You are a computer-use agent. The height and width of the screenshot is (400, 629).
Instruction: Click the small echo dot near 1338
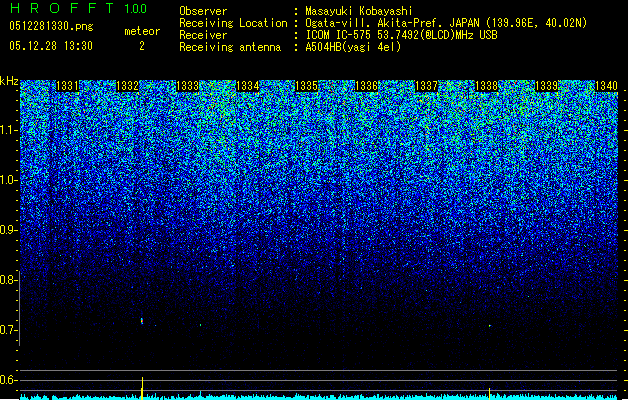tap(489, 326)
